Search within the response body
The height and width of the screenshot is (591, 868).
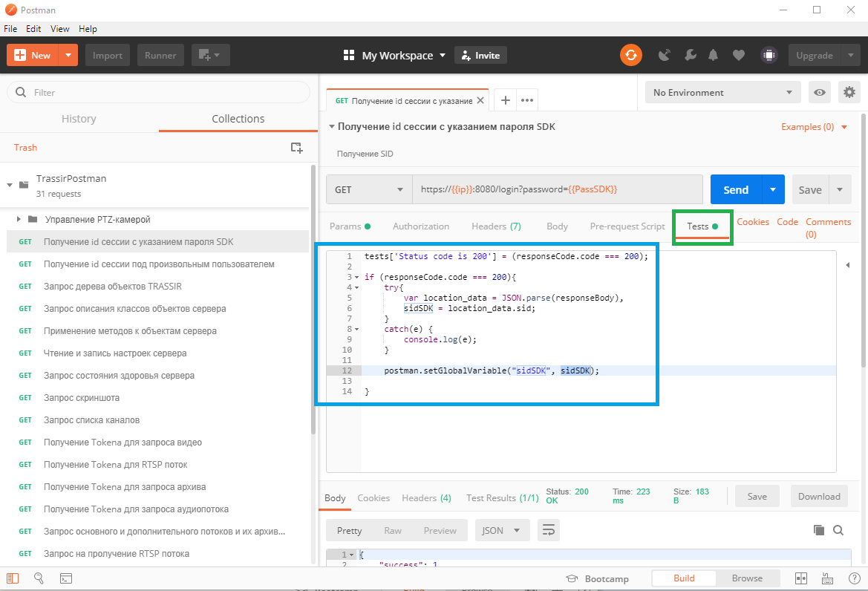point(838,530)
